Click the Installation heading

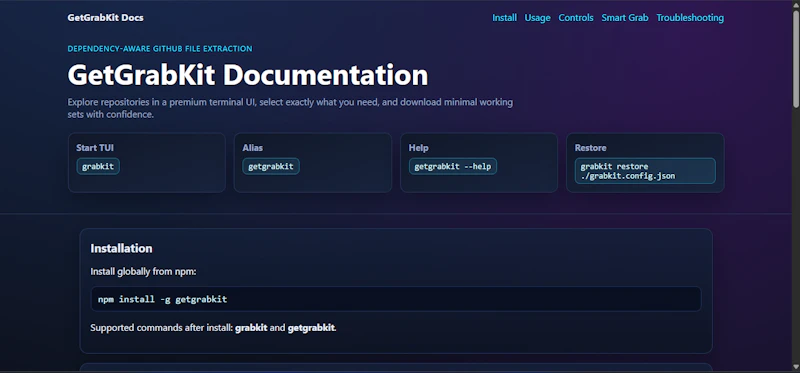(x=121, y=248)
